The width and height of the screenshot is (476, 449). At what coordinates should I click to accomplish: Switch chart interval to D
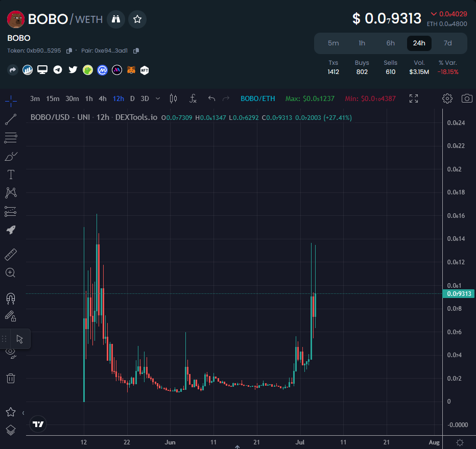(132, 98)
